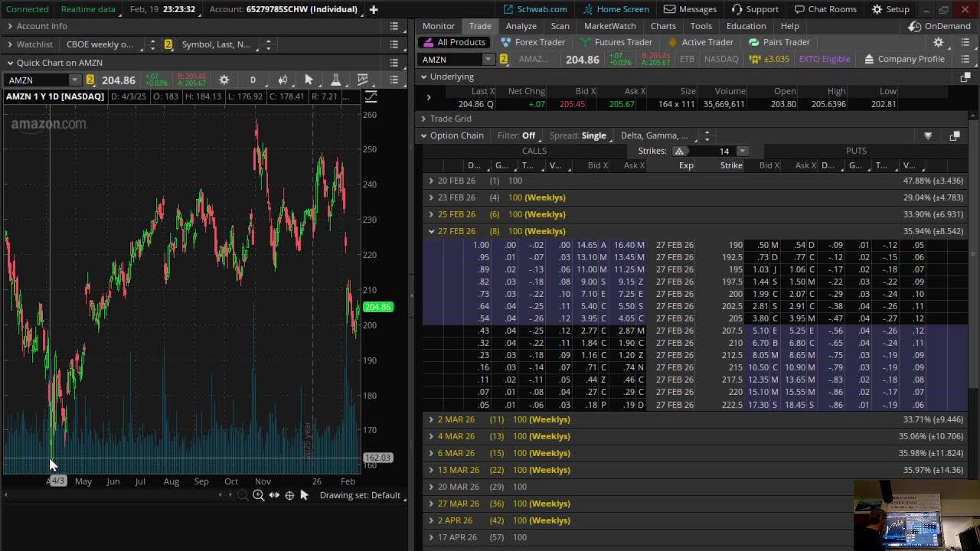Open the Account Info gadget menu icon
This screenshot has height=551, width=980.
coord(394,26)
